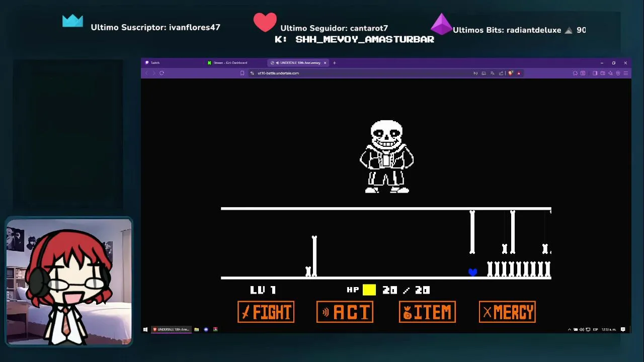The image size is (644, 362).
Task: Open the Windows notification center icon
Action: (x=623, y=329)
